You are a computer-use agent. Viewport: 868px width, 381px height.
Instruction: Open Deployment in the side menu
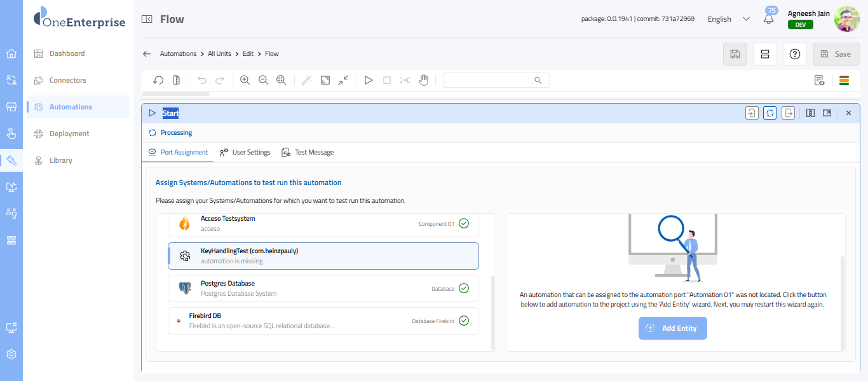(69, 134)
